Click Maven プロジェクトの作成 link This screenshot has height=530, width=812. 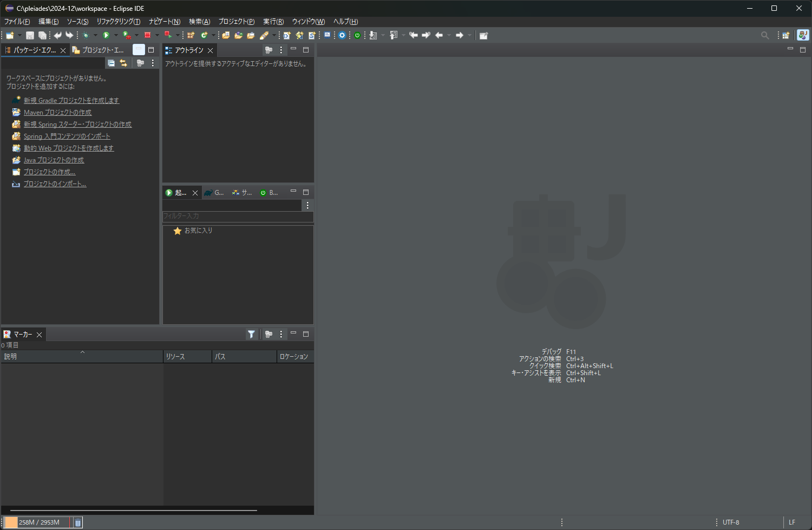(57, 113)
